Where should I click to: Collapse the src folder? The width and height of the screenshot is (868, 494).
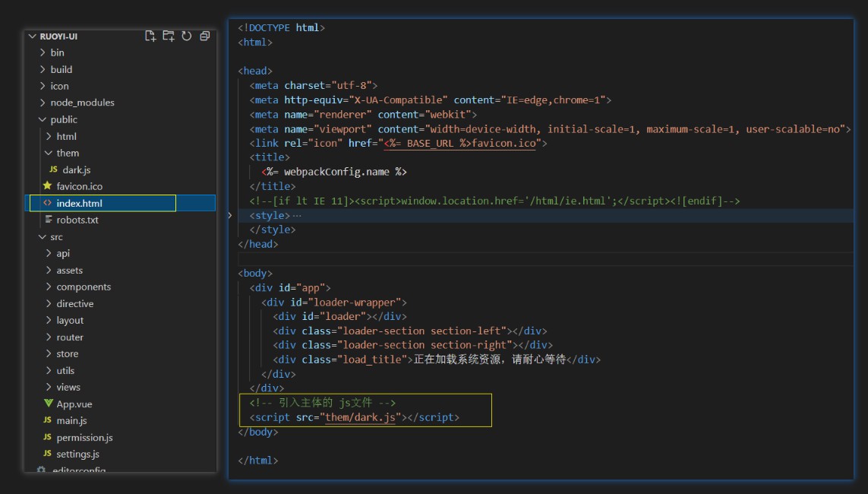click(43, 236)
